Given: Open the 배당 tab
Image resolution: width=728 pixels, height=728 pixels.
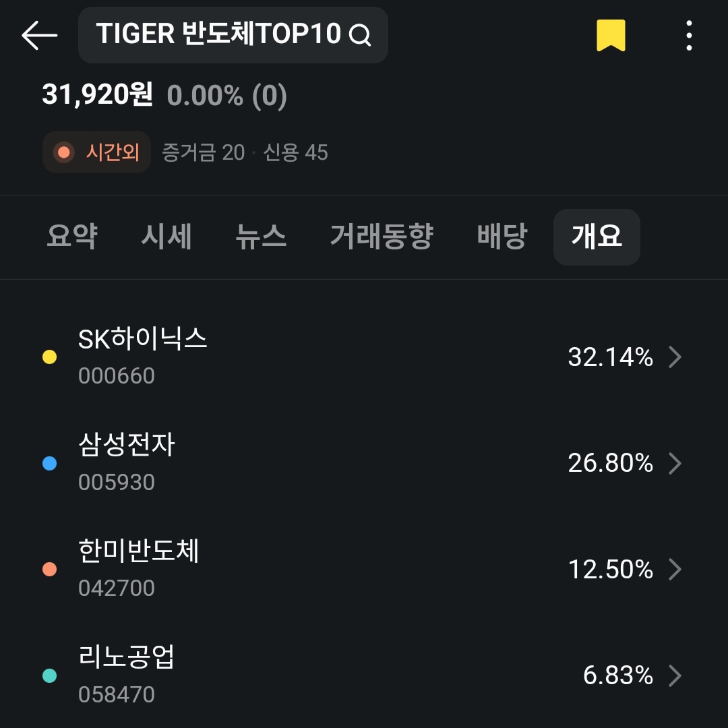Looking at the screenshot, I should click(502, 237).
